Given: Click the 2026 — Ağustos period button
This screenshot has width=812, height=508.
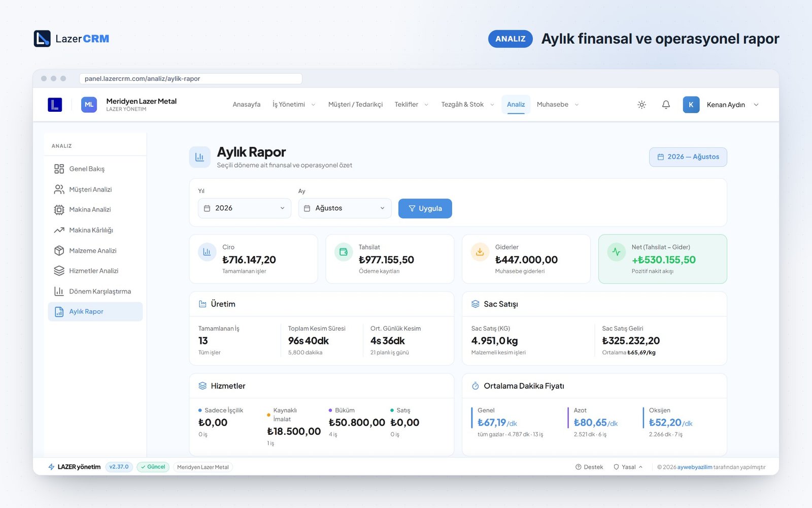Looking at the screenshot, I should tap(688, 157).
